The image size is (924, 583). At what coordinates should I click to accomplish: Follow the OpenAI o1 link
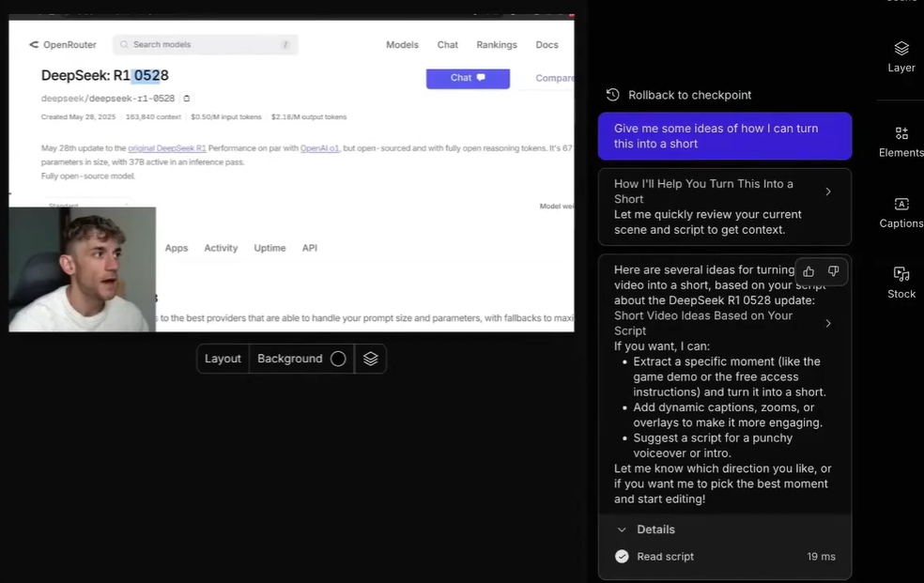click(x=319, y=148)
